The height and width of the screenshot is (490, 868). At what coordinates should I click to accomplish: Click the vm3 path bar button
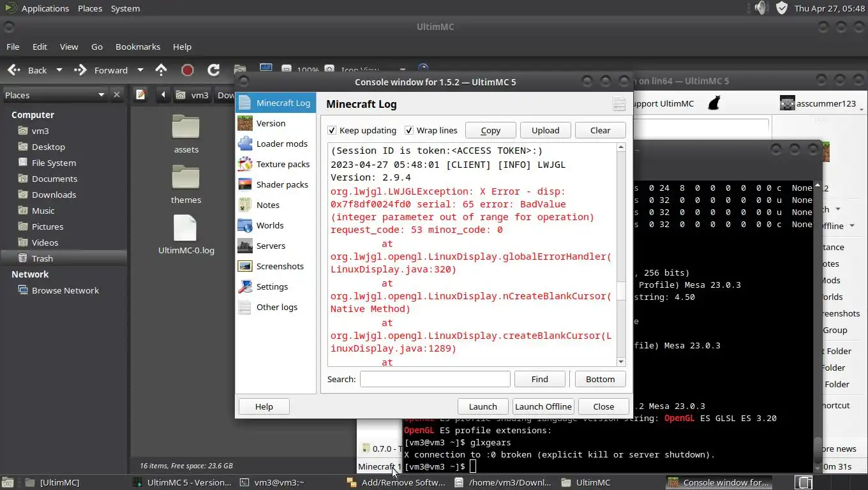tap(193, 94)
